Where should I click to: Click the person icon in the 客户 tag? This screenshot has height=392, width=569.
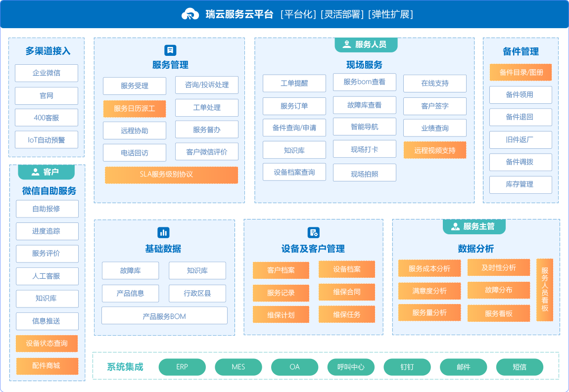tap(35, 172)
